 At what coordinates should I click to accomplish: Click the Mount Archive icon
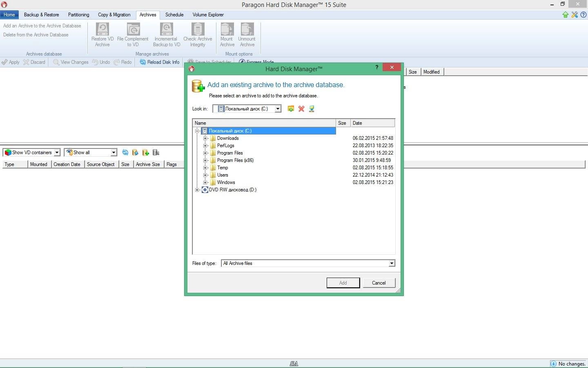[x=227, y=29]
